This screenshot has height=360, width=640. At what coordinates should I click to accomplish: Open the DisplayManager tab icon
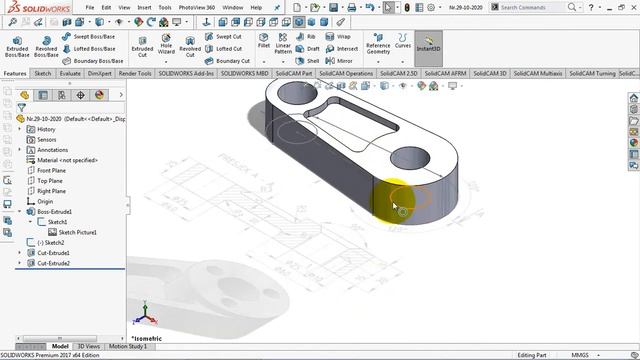coord(99,95)
